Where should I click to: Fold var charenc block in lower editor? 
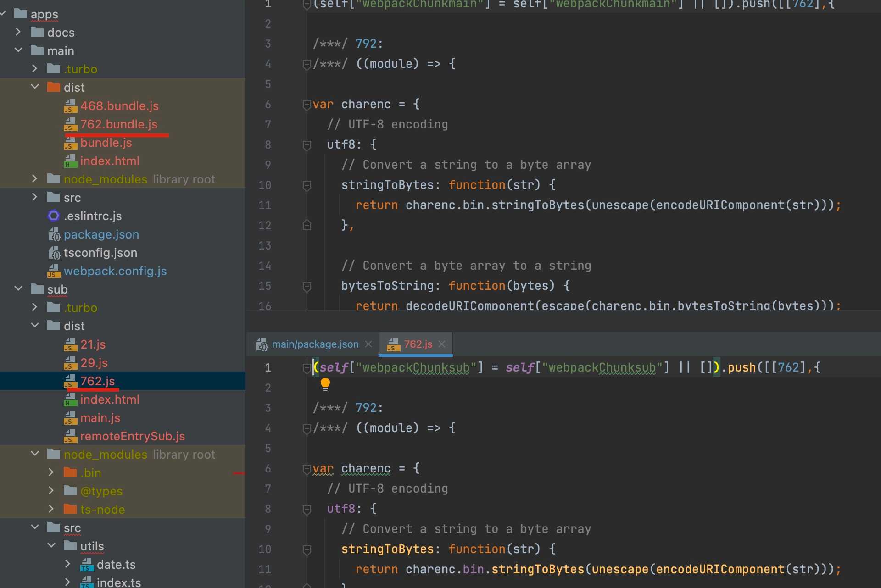point(307,469)
